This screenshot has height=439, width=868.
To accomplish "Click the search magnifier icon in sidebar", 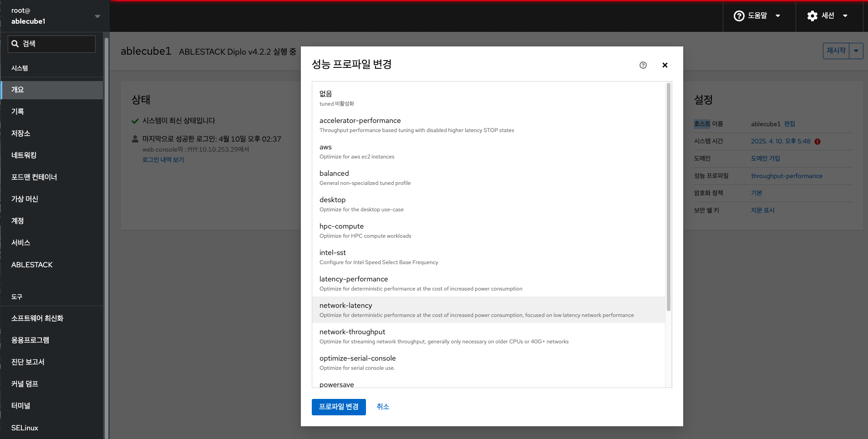I will (15, 44).
